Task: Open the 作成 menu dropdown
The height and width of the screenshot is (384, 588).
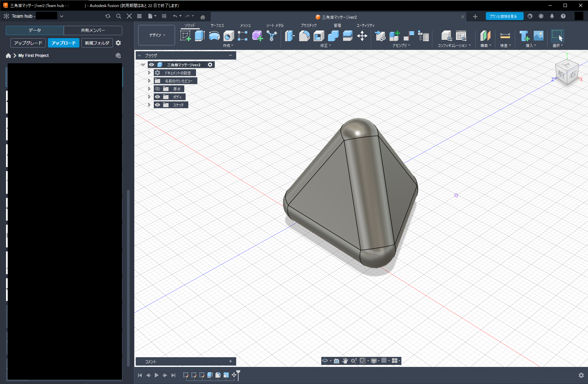Action: click(x=228, y=46)
